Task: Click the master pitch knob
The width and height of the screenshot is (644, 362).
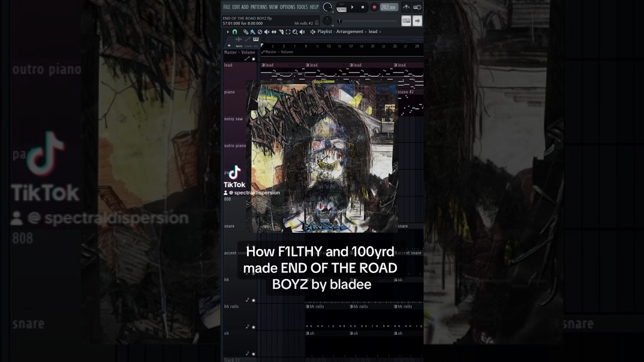Action: (x=327, y=21)
